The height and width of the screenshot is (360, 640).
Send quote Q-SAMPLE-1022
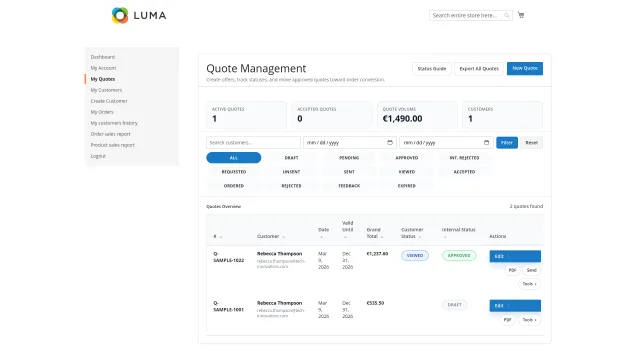pos(531,270)
